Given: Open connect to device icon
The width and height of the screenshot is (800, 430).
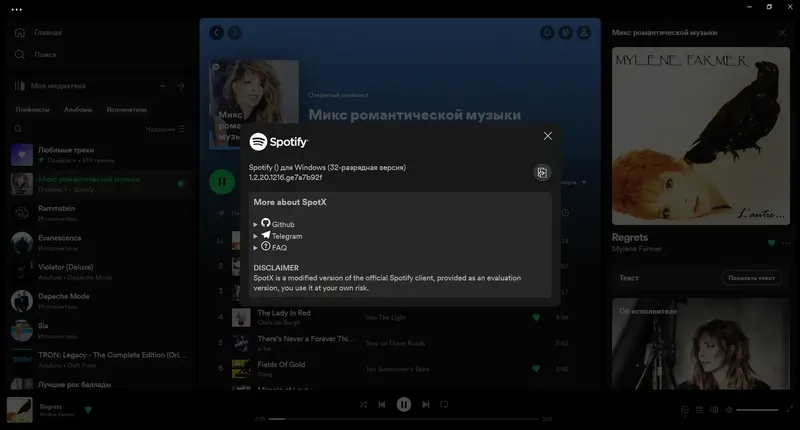Looking at the screenshot, I should 714,410.
